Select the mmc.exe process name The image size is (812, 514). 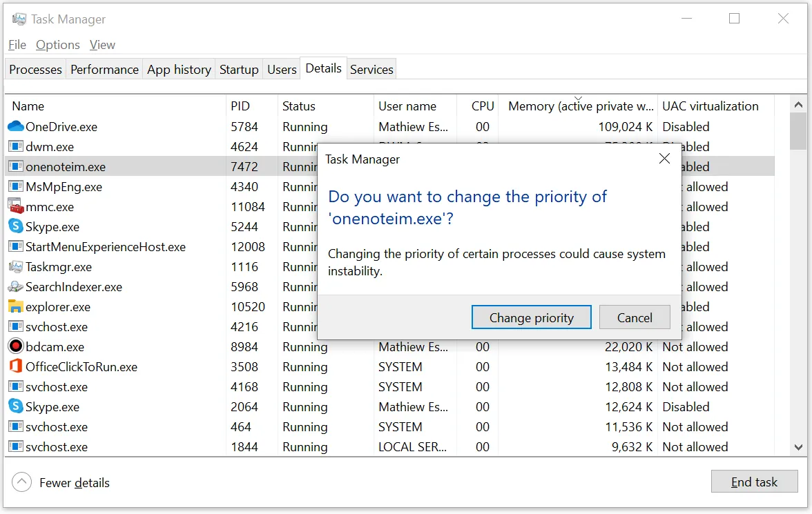[x=50, y=207]
